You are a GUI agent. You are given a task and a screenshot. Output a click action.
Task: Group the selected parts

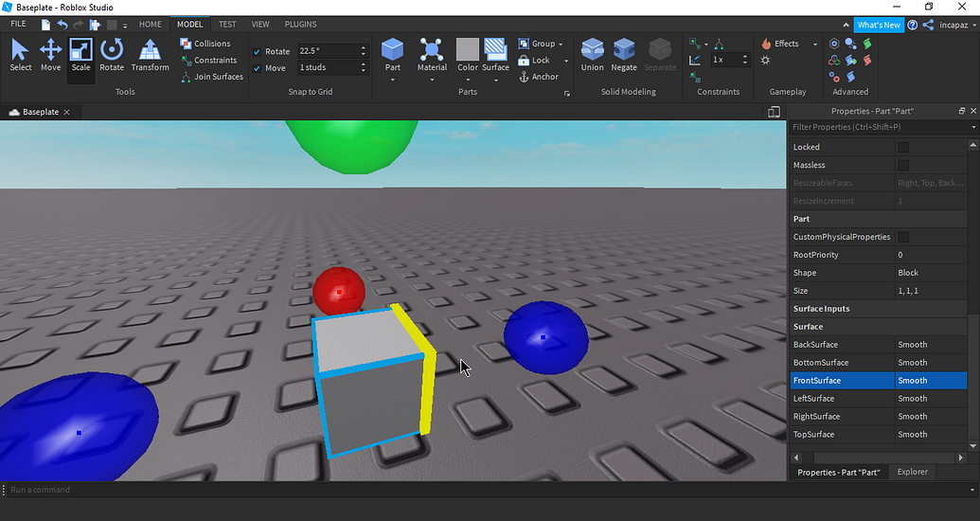538,44
